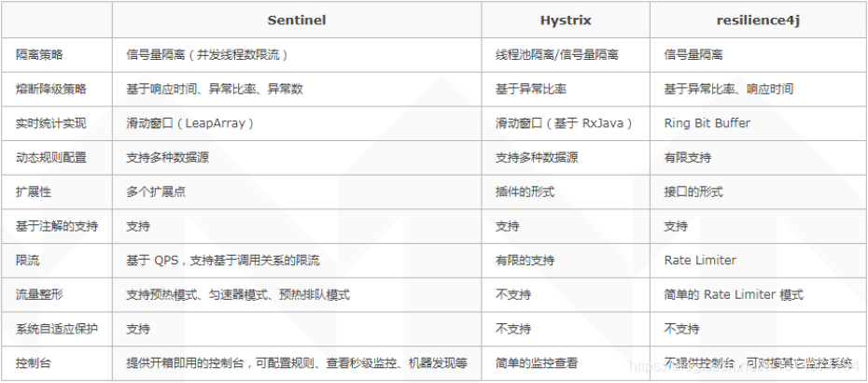Select the 插件的形式 cell

(525, 191)
